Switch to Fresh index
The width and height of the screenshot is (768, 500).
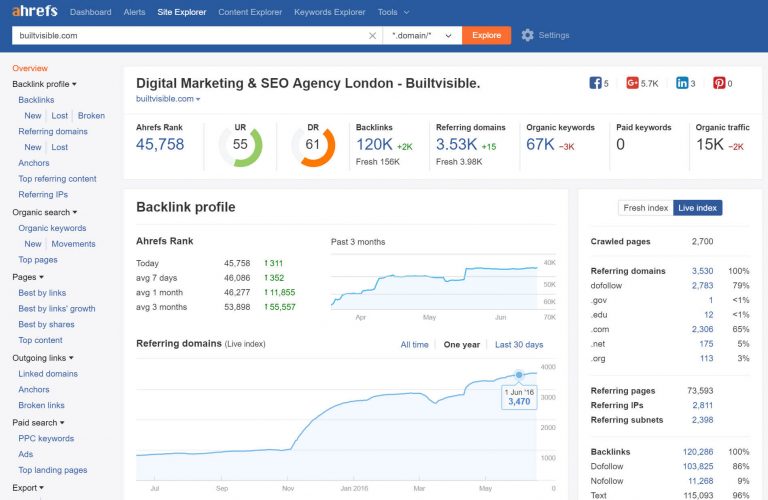coord(646,208)
